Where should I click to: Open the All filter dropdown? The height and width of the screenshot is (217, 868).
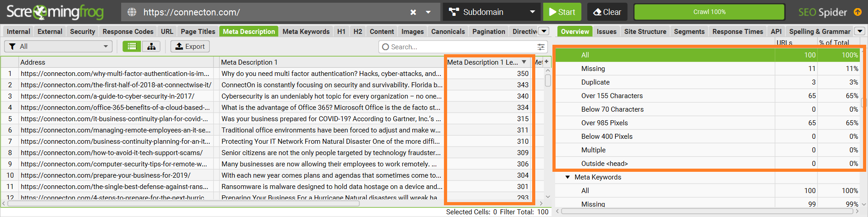(x=58, y=46)
